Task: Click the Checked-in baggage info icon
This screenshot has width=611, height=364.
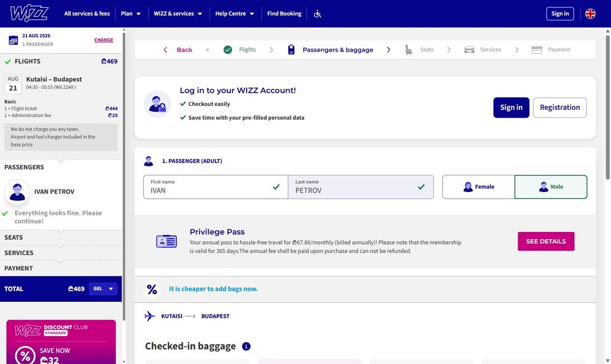Action: pos(246,346)
